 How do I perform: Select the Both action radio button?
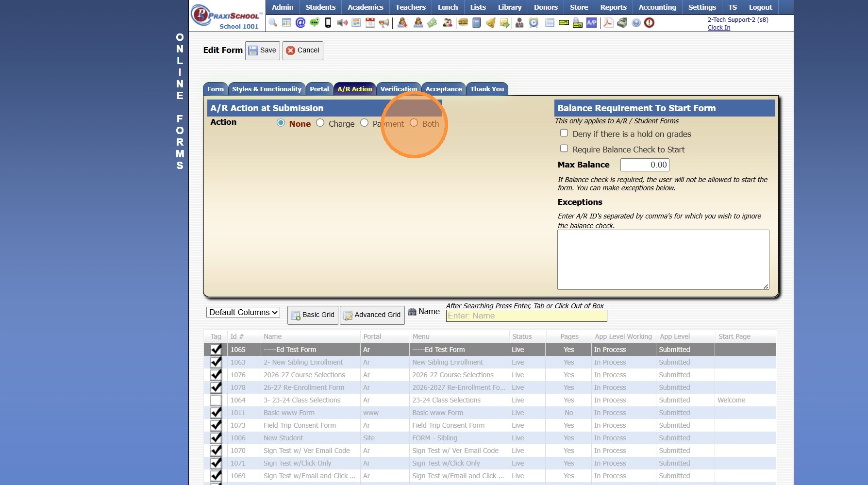click(x=414, y=123)
